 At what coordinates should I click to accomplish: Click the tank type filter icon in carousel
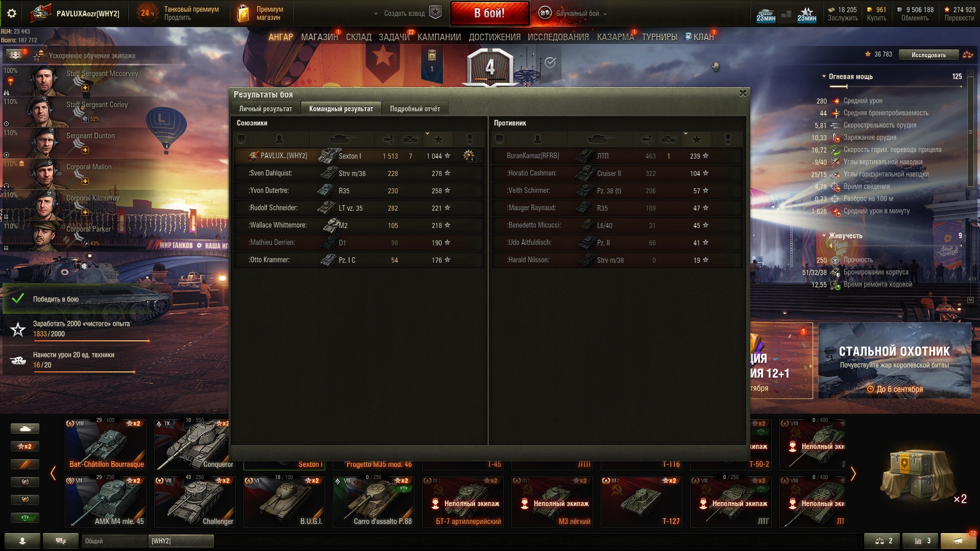[25, 429]
